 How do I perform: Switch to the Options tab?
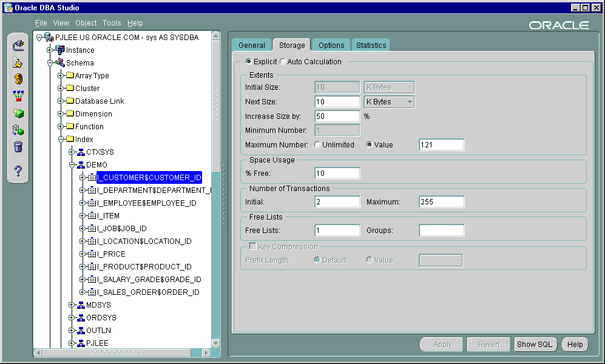point(331,45)
